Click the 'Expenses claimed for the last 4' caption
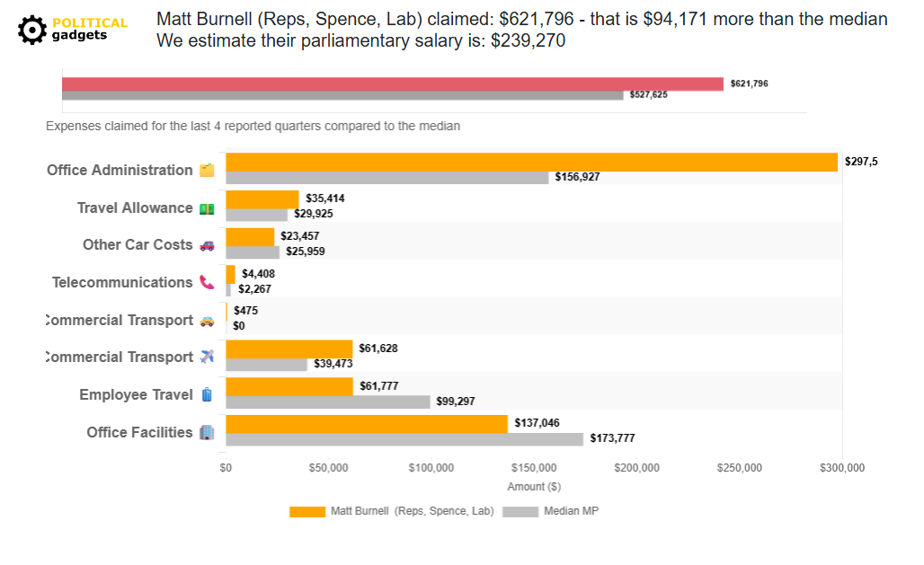 (253, 126)
